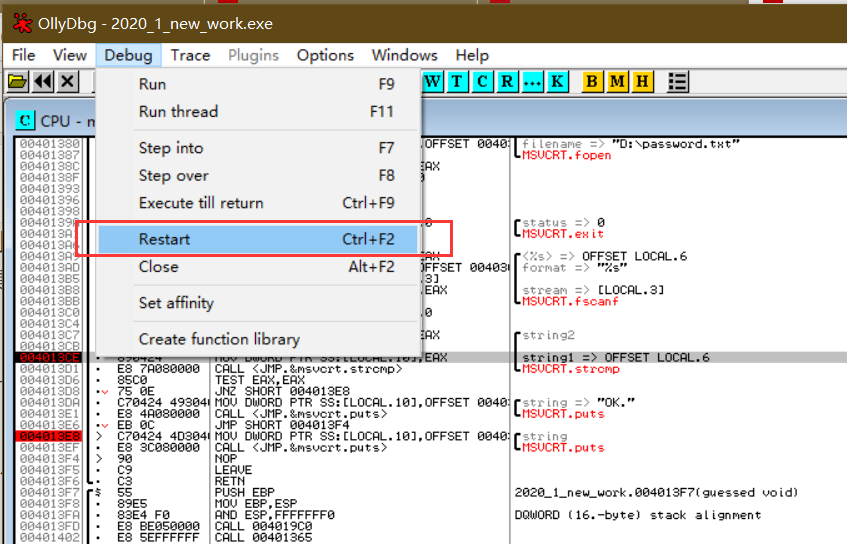Screen dimensions: 847x544
Task: Choose Run thread in Debug menu
Action: (x=258, y=112)
